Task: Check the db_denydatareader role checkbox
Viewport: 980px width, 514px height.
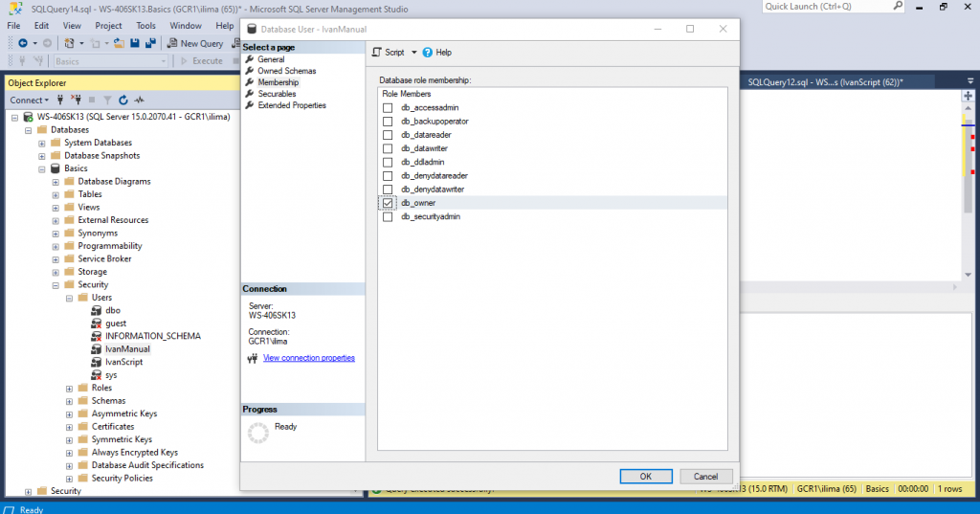Action: pos(388,176)
